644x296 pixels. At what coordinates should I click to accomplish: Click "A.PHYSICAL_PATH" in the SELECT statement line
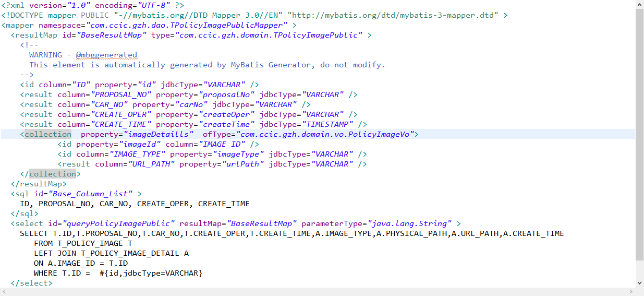coord(412,233)
